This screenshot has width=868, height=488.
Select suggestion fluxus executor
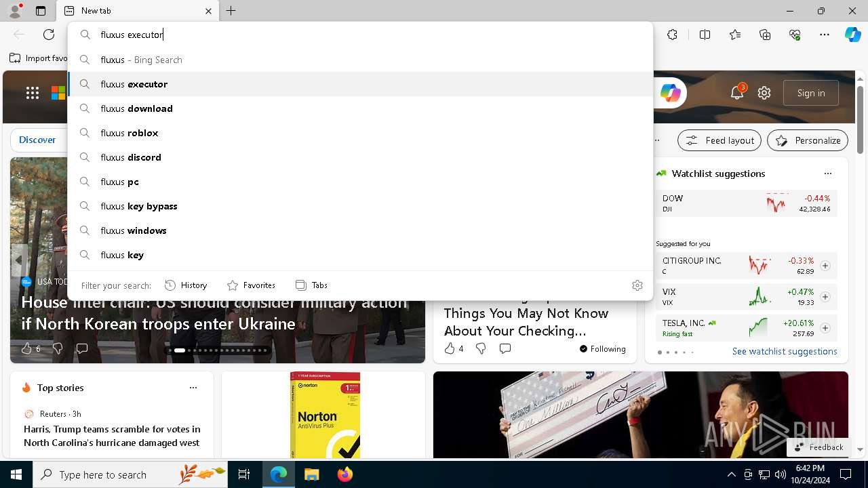pyautogui.click(x=360, y=84)
